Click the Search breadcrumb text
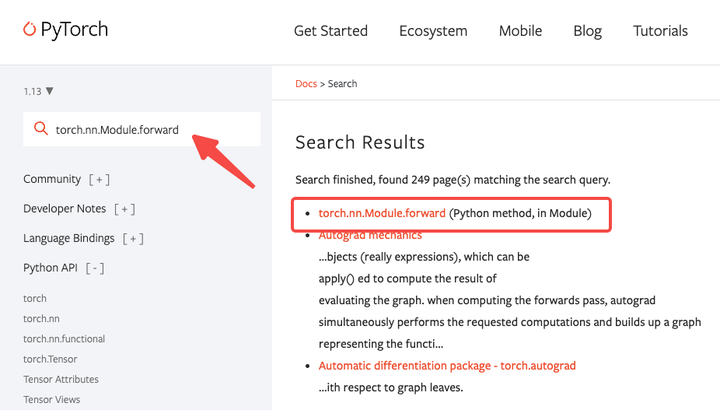This screenshot has width=720, height=410. coord(342,84)
